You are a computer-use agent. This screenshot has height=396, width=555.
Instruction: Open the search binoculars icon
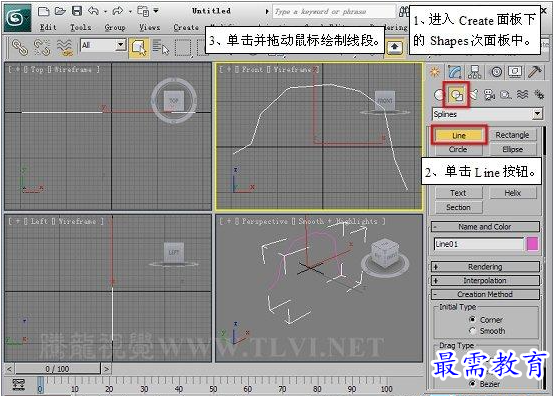[403, 12]
